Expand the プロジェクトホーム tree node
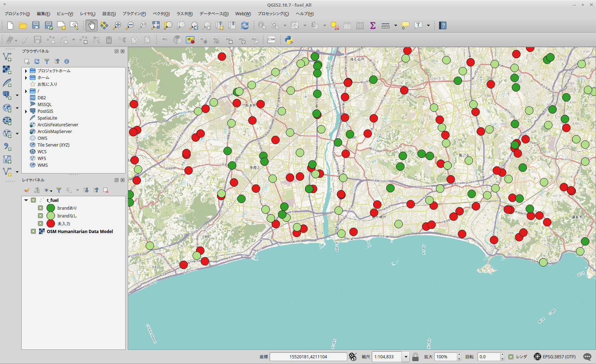 [26, 71]
